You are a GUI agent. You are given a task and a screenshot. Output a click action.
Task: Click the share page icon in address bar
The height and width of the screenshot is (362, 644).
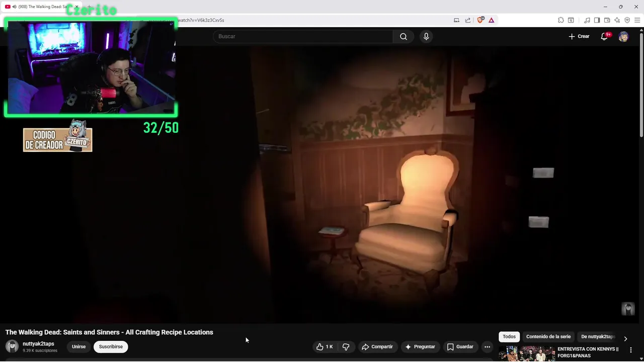[x=468, y=20]
